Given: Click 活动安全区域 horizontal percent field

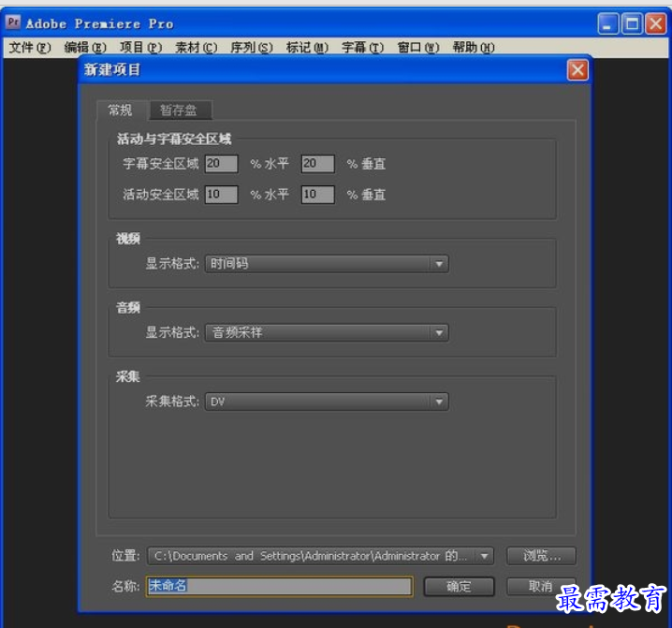Looking at the screenshot, I should click(221, 194).
